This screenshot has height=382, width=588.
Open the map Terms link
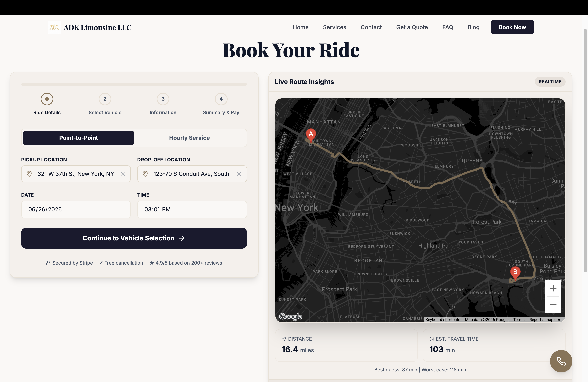519,320
